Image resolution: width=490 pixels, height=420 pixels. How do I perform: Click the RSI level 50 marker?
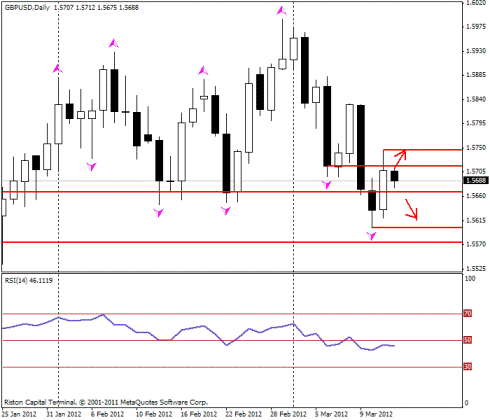[x=468, y=340]
